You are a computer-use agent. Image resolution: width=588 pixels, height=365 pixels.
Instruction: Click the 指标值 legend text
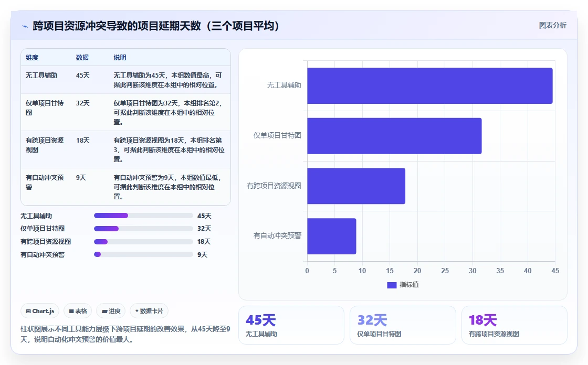point(409,285)
